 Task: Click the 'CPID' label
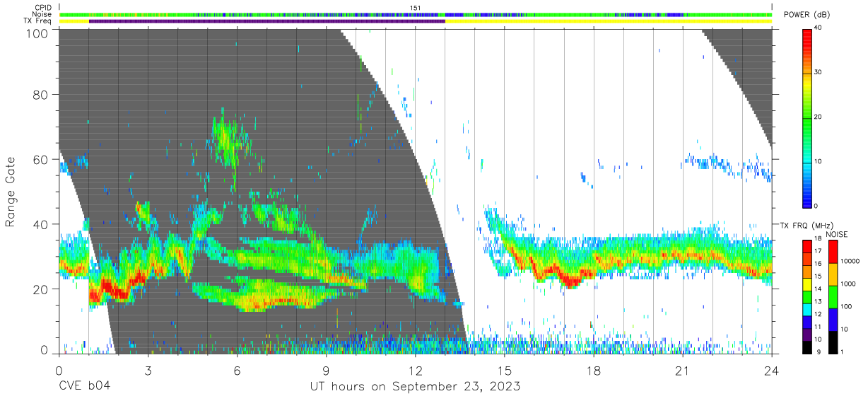pos(43,8)
